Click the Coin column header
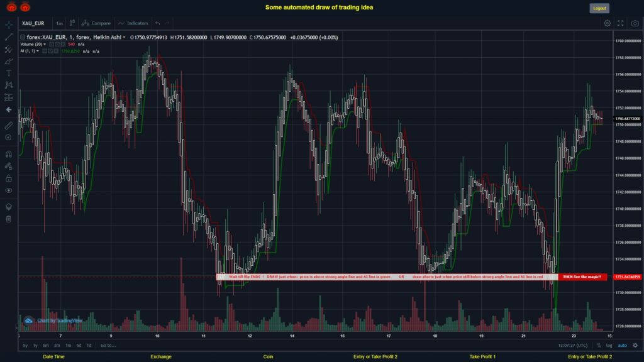Image resolution: width=644 pixels, height=362 pixels. click(268, 357)
